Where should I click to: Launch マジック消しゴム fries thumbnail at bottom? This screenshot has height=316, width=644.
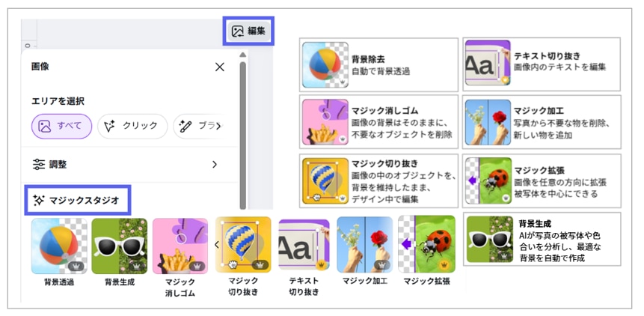tap(180, 246)
